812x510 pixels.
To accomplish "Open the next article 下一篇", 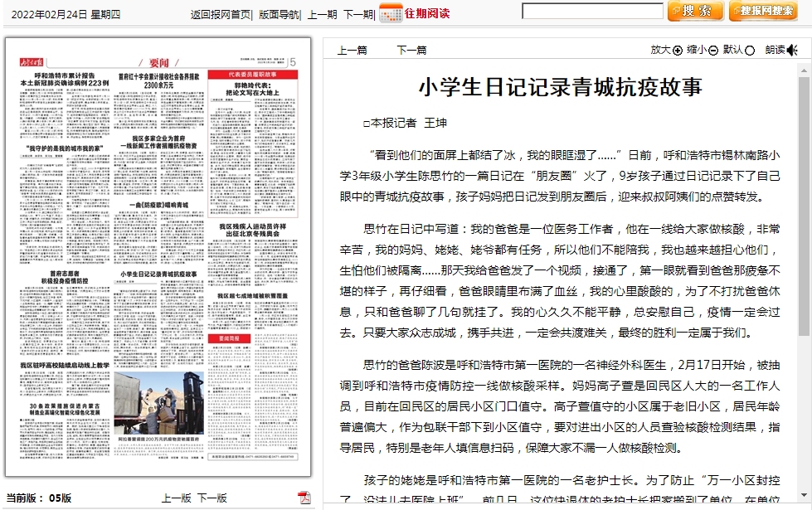I will pyautogui.click(x=411, y=50).
